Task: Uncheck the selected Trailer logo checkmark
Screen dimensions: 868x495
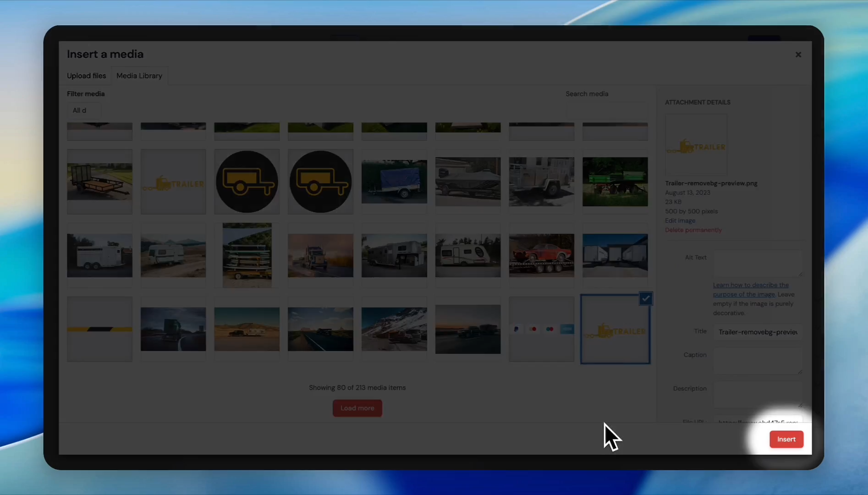Action: pyautogui.click(x=646, y=299)
